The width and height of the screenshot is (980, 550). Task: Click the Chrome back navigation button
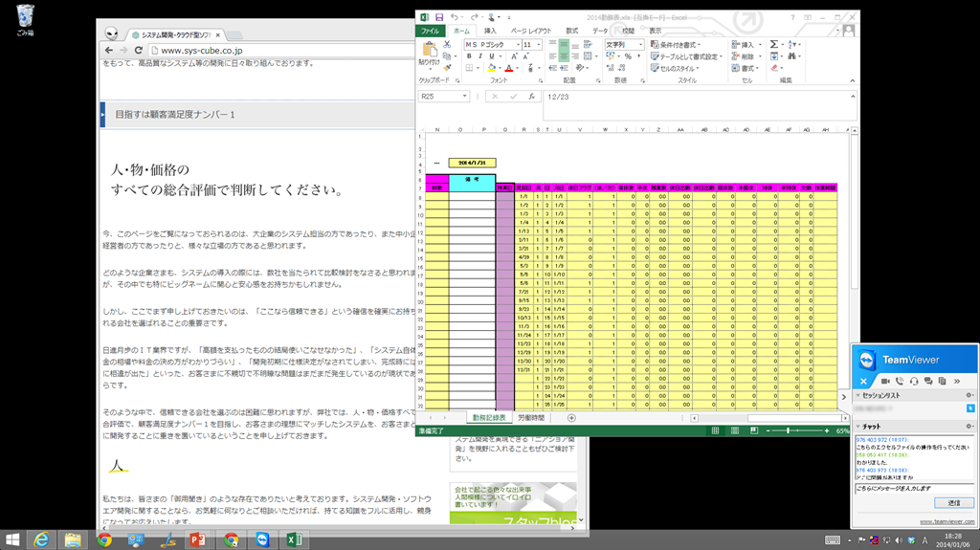pyautogui.click(x=109, y=50)
